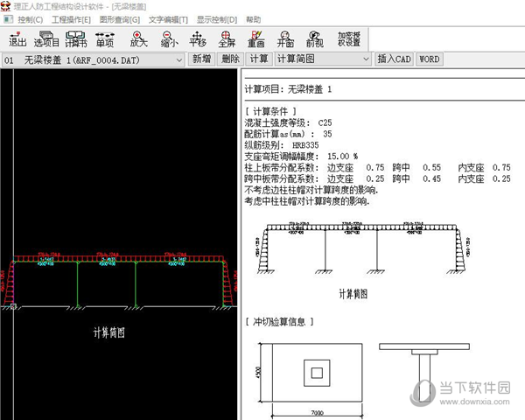Viewport: 525px width, 420px height.
Task: Click the 计算 calculate button
Action: (259, 59)
